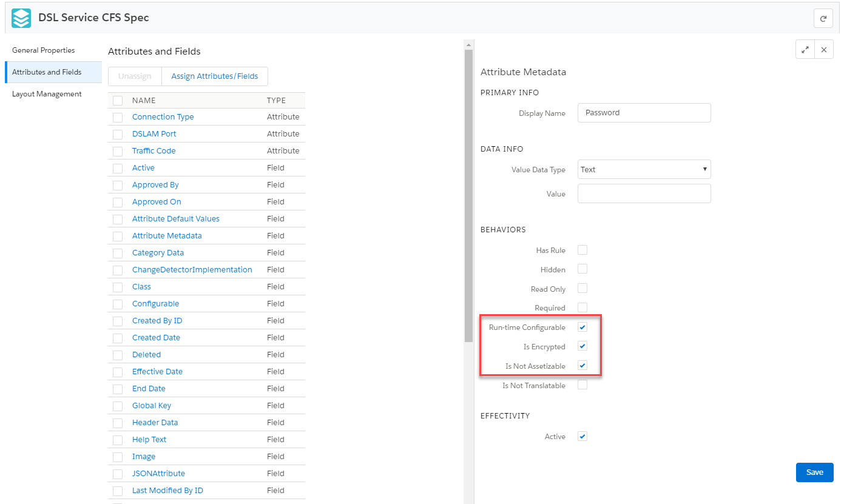The width and height of the screenshot is (844, 504).
Task: Open the JSONAttribute link
Action: coord(158,473)
